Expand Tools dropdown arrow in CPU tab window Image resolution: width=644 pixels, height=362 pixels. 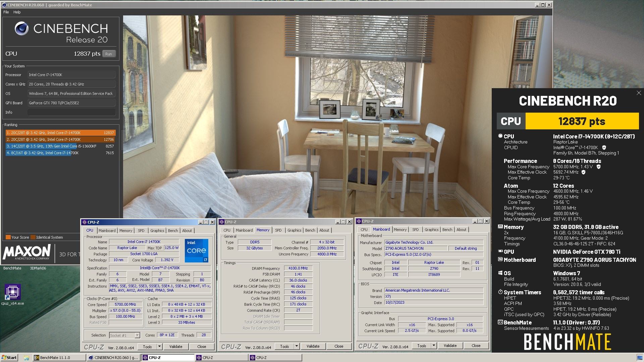pyautogui.click(x=160, y=347)
